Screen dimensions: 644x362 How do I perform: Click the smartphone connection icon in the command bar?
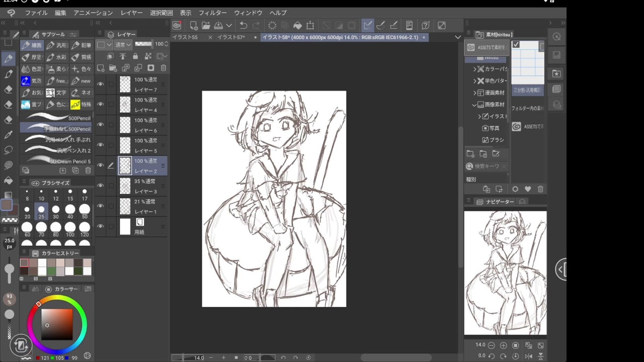point(409,25)
